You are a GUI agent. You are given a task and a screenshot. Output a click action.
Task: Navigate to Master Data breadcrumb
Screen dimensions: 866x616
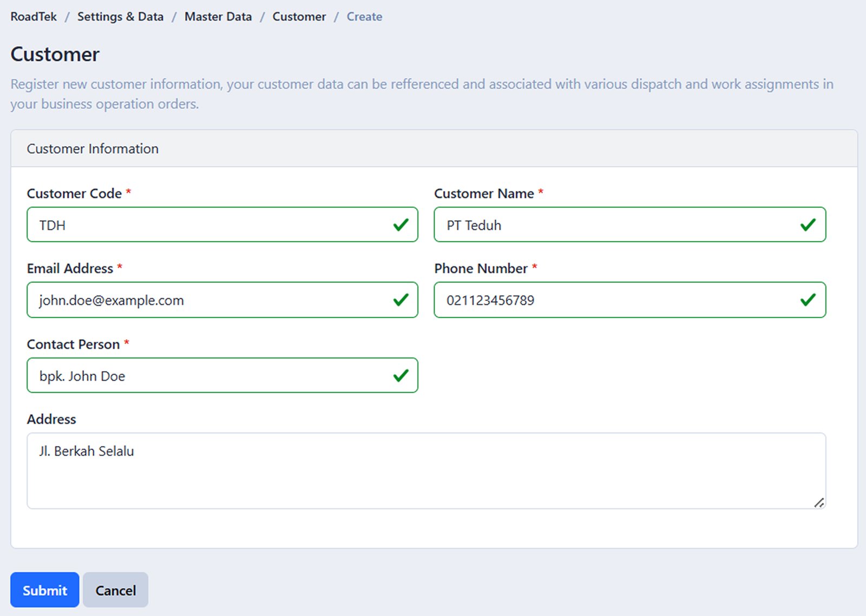click(218, 17)
